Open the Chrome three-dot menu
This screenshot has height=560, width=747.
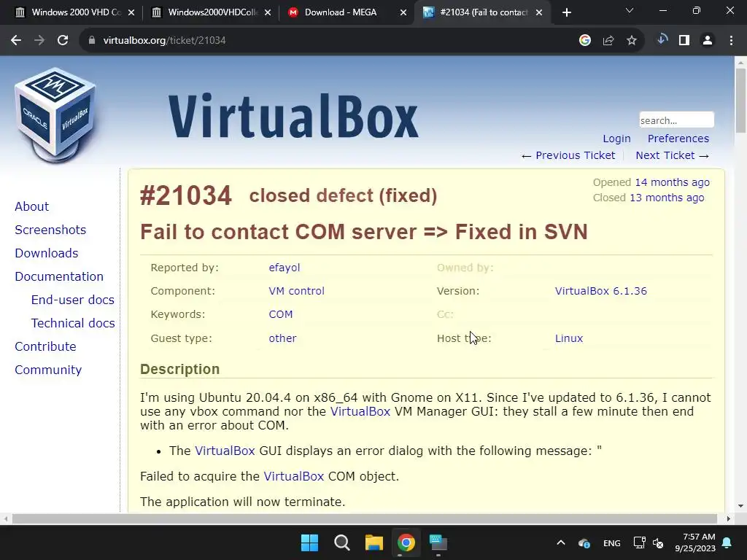click(731, 41)
